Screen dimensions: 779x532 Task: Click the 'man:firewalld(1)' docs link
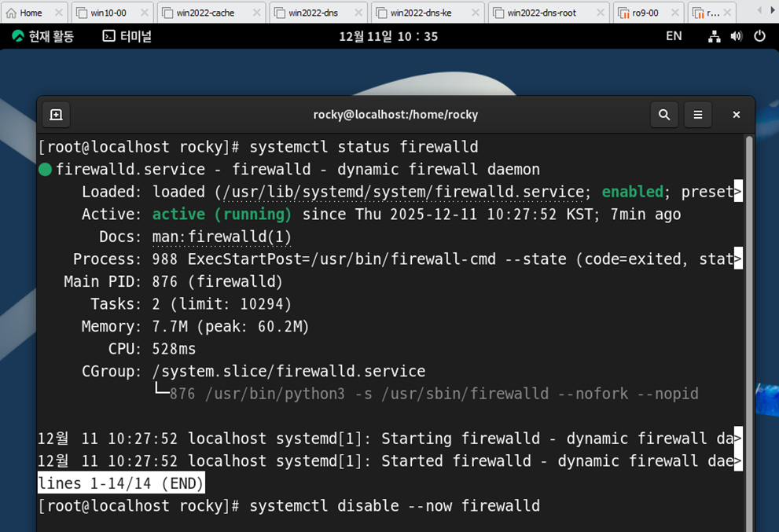(222, 237)
